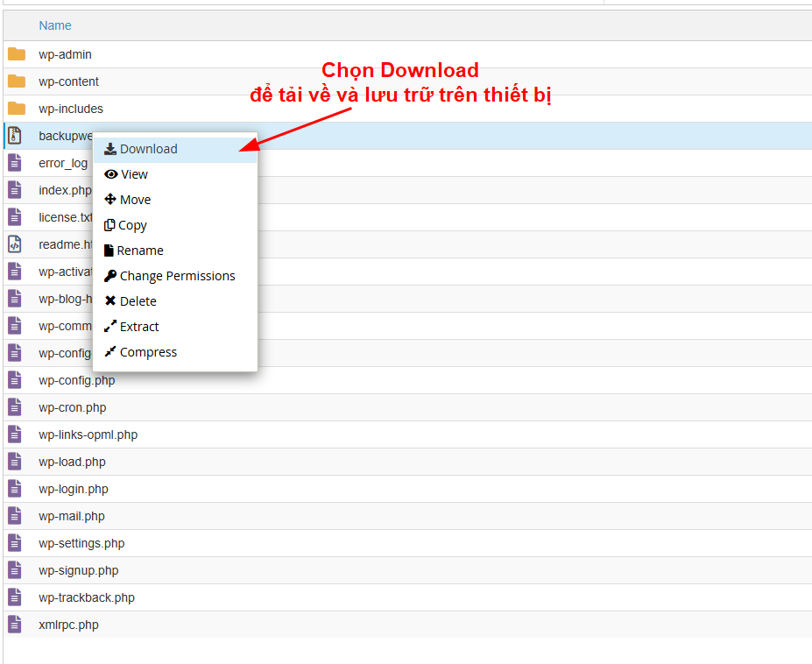Click the wp-activate file icon
This screenshot has width=812, height=664.
click(15, 272)
